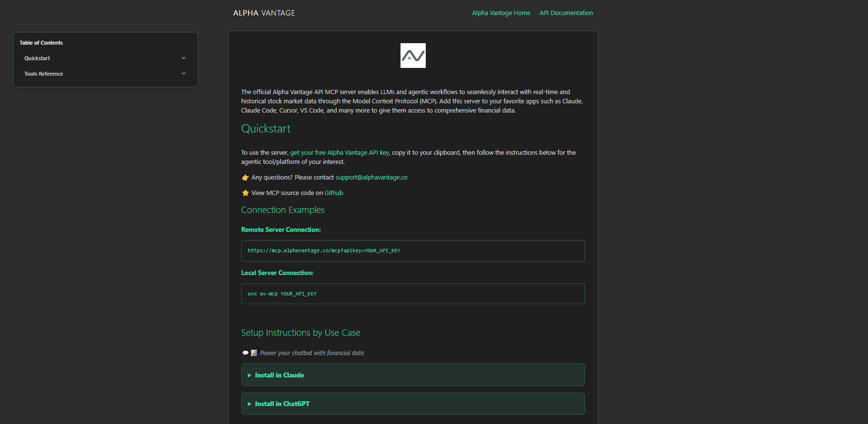
Task: Click the Connection Examples heading
Action: point(283,210)
